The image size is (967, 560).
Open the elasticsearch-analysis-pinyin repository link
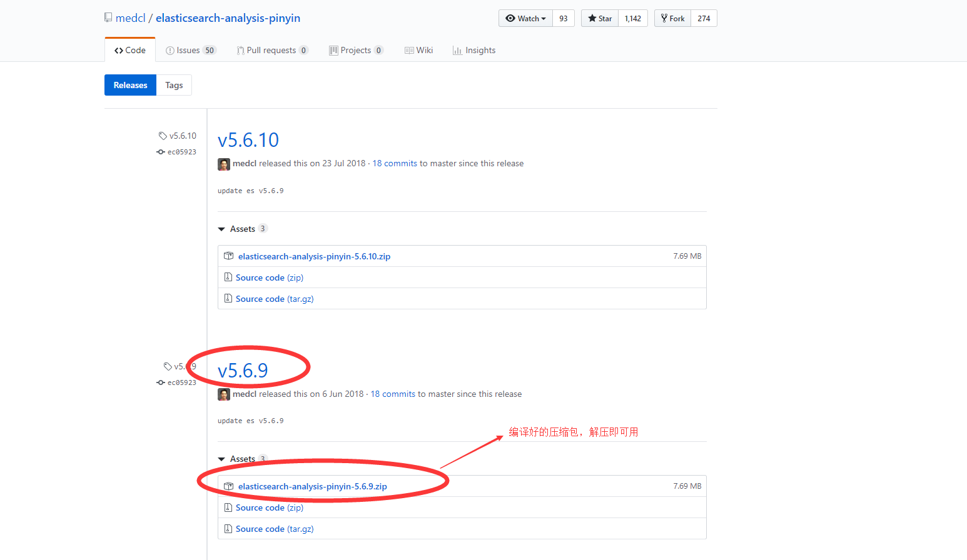(x=228, y=18)
